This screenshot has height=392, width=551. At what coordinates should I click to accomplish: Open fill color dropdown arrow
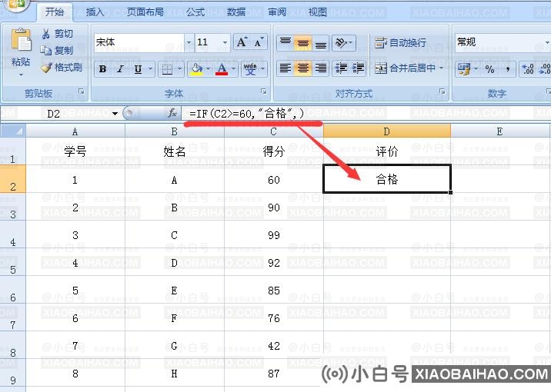[208, 69]
